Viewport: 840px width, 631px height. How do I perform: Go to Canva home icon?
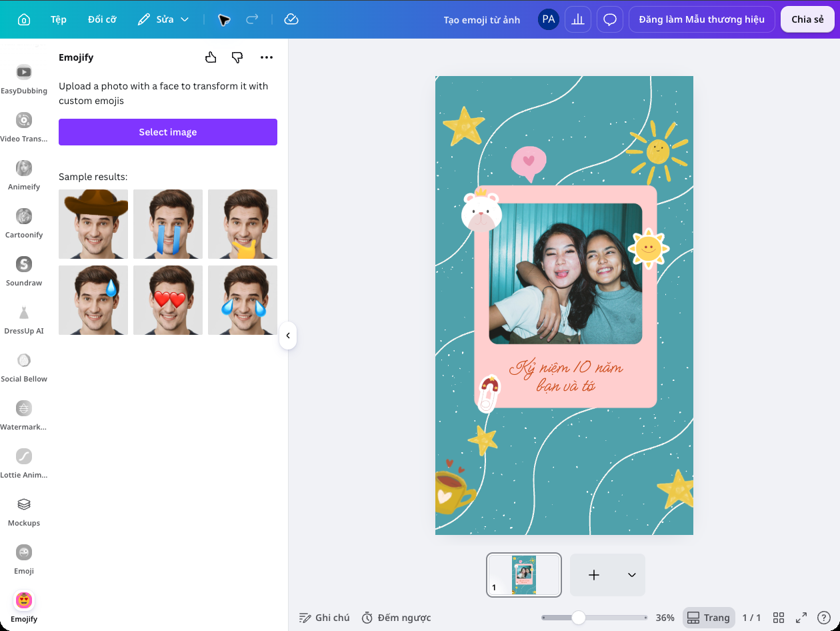click(24, 19)
